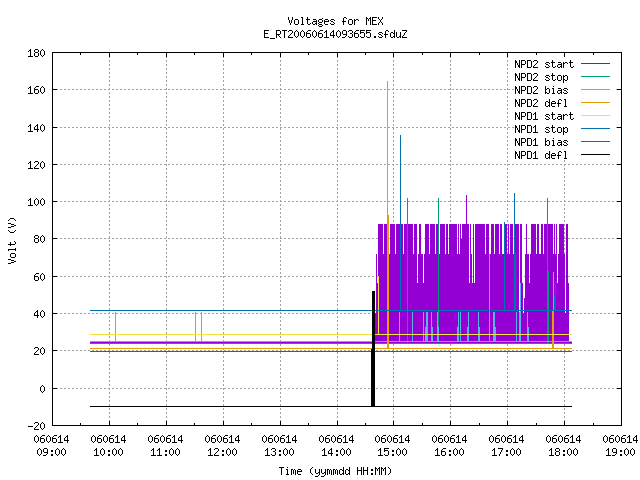Click the x-axis tick label 060614 19:00
This screenshot has height=480, width=640.
pos(620,446)
